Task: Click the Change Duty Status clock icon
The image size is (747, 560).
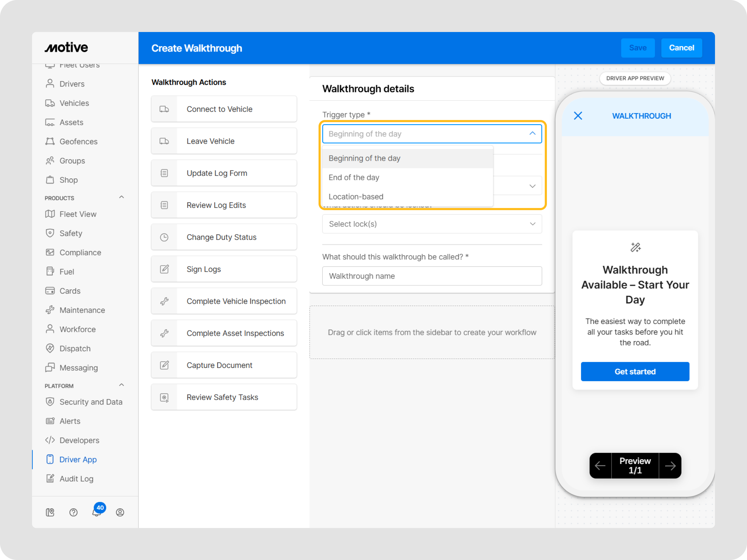Action: pyautogui.click(x=164, y=237)
